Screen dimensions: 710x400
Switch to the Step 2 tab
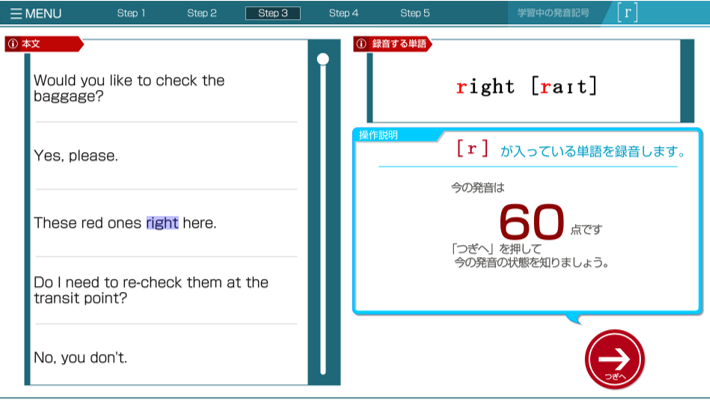pos(202,13)
